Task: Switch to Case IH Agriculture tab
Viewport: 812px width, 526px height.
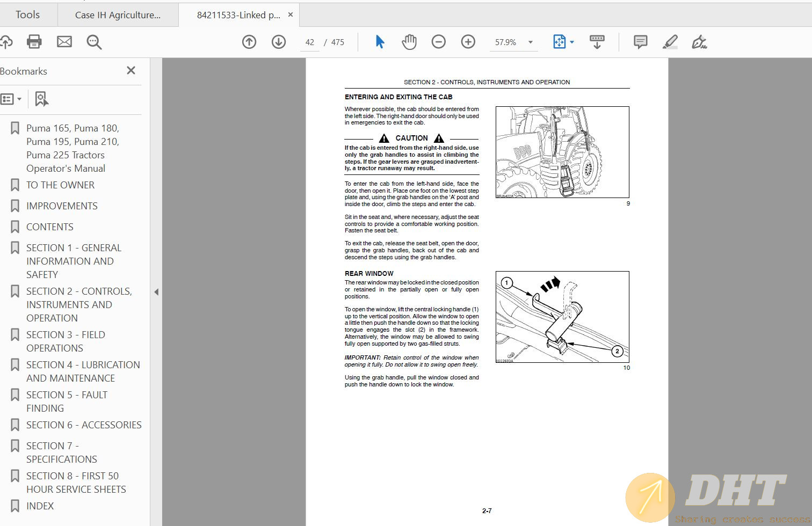Action: tap(118, 15)
